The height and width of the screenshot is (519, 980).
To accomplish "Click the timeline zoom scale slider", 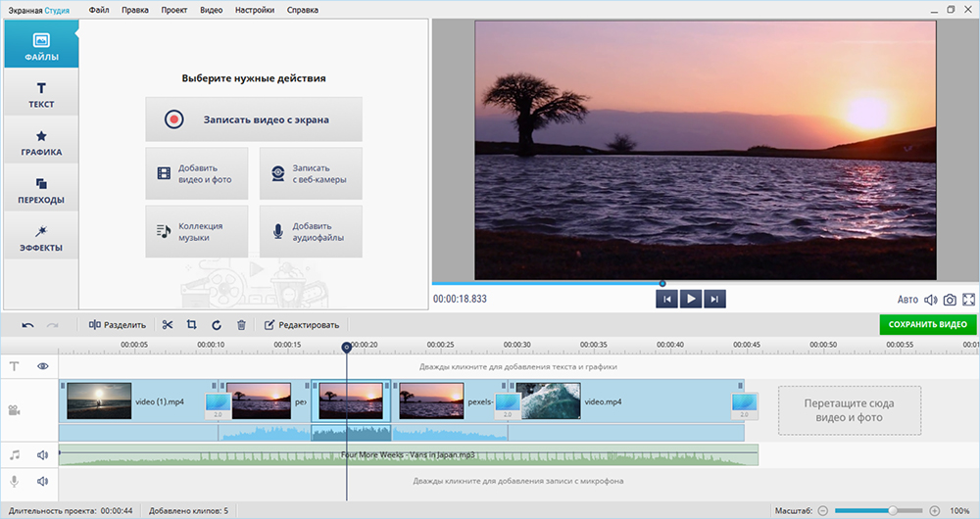I will pos(892,511).
